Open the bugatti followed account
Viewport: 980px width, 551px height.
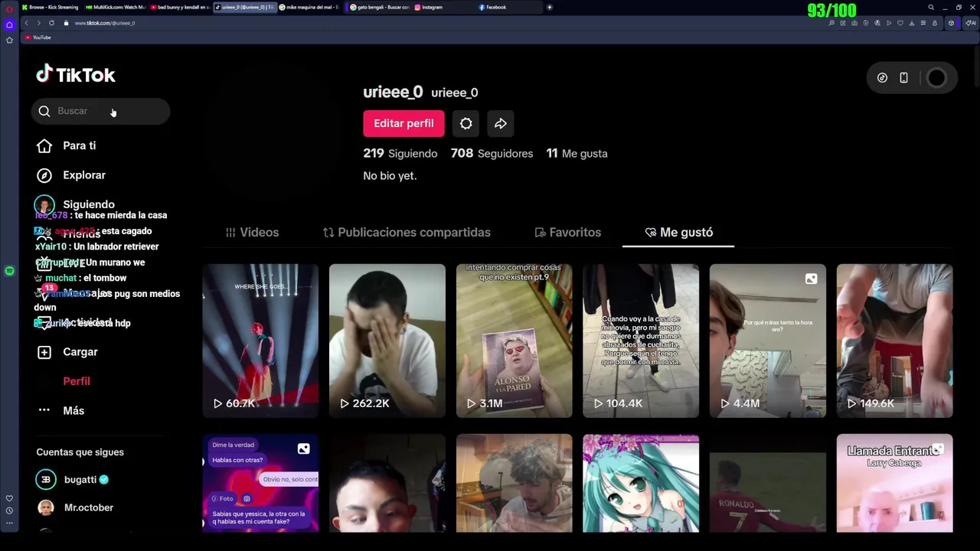point(73,480)
